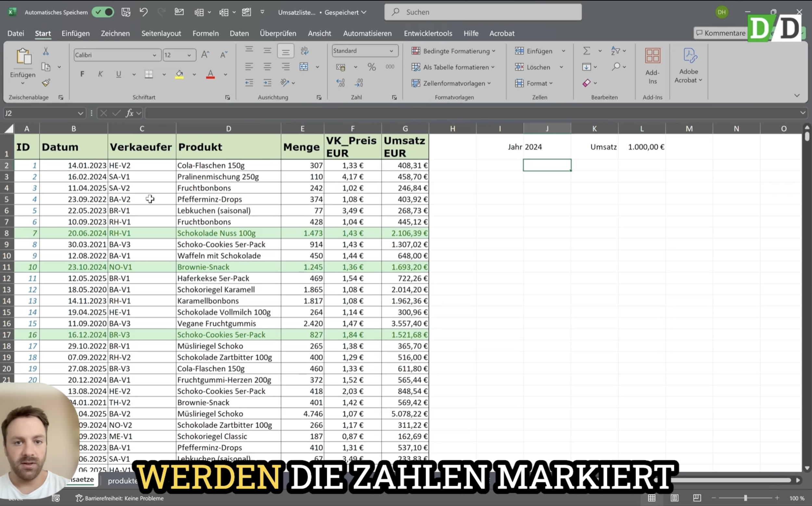Open the Formeln ribbon tab
The image size is (812, 506).
205,33
